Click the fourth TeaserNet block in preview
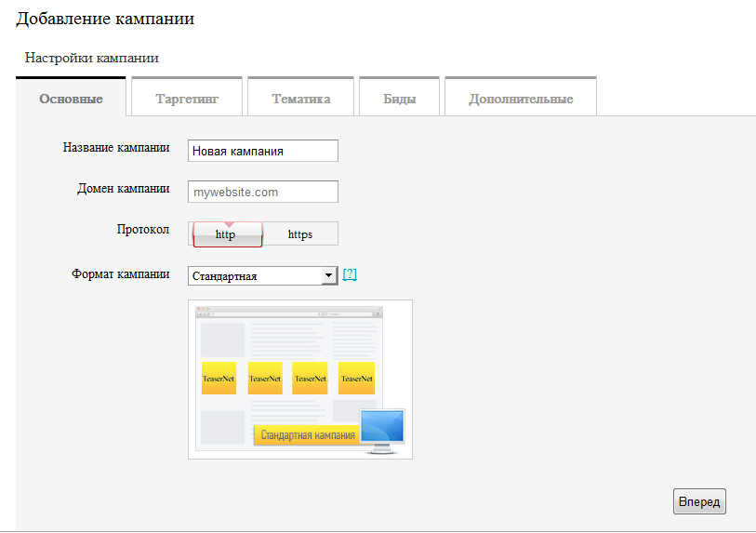Image resolution: width=756 pixels, height=533 pixels. click(x=356, y=378)
